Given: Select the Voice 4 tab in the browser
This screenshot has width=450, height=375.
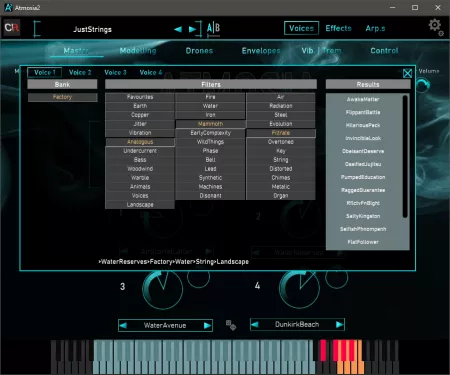Looking at the screenshot, I should coord(151,72).
